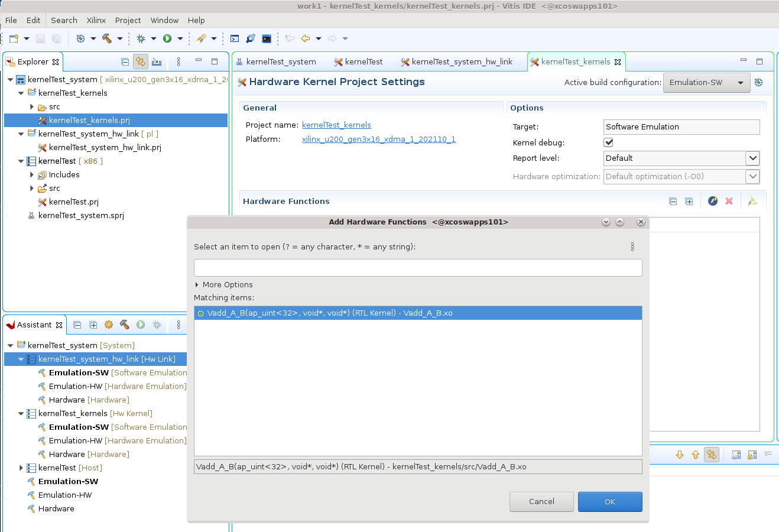
Task: Select kernelTest_system_hw_link.prj in Explorer
Action: pyautogui.click(x=105, y=147)
